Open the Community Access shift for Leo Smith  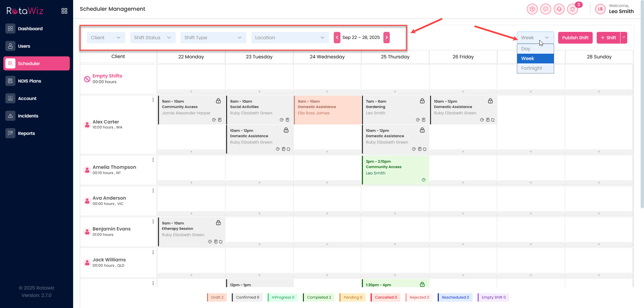(x=395, y=169)
